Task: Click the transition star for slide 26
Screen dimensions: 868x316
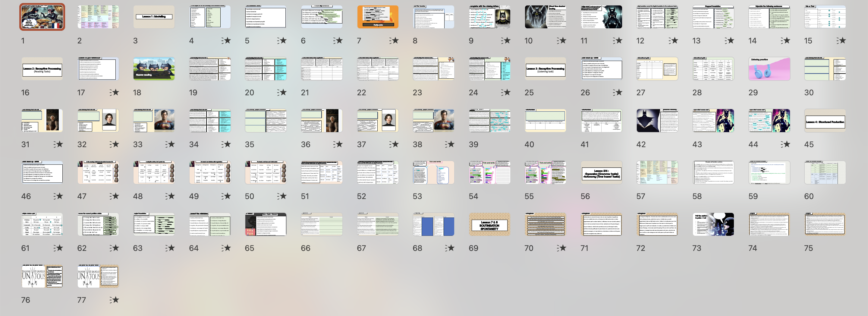Action: (x=618, y=92)
